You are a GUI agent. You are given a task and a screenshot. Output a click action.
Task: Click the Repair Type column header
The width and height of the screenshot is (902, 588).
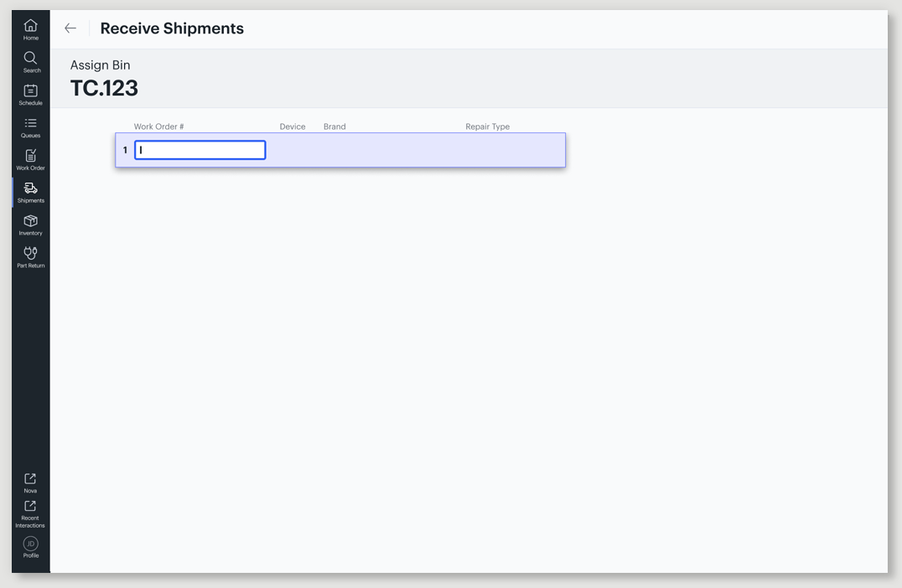(x=487, y=126)
